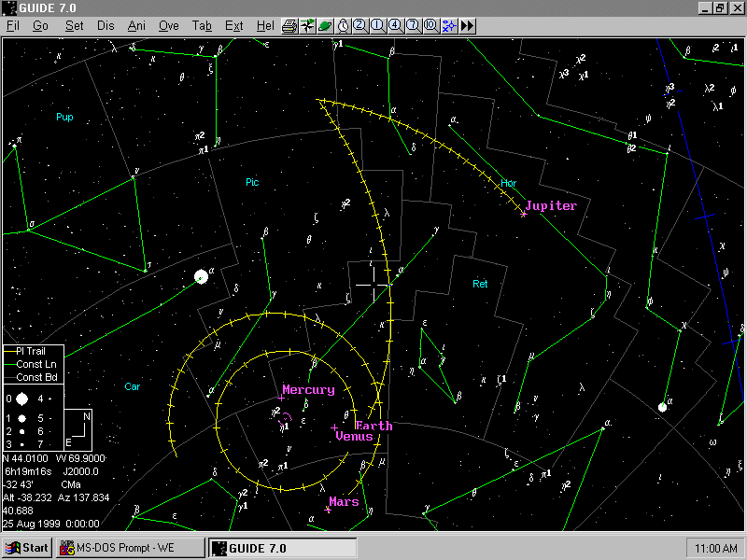Open the Fil menu
The image size is (747, 560).
[13, 25]
